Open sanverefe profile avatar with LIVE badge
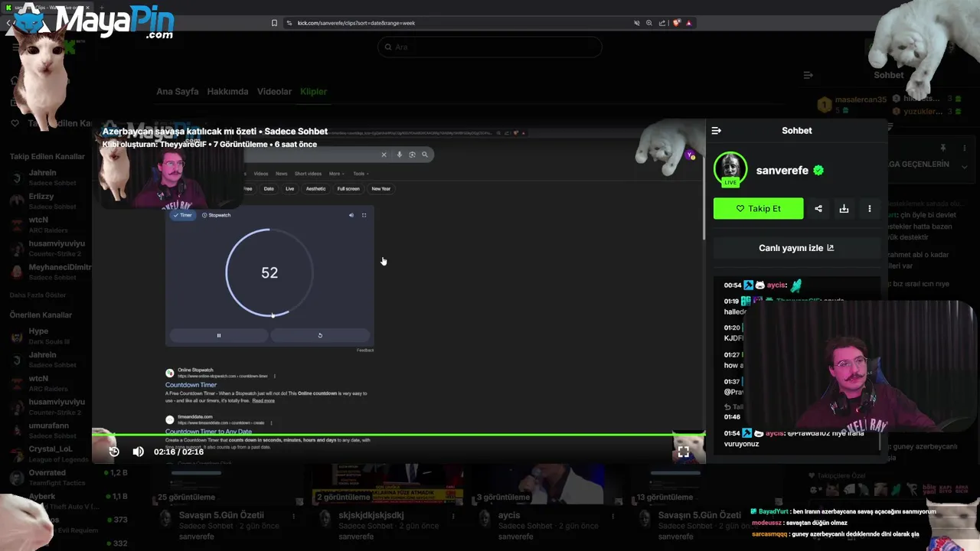This screenshot has width=980, height=551. point(730,170)
